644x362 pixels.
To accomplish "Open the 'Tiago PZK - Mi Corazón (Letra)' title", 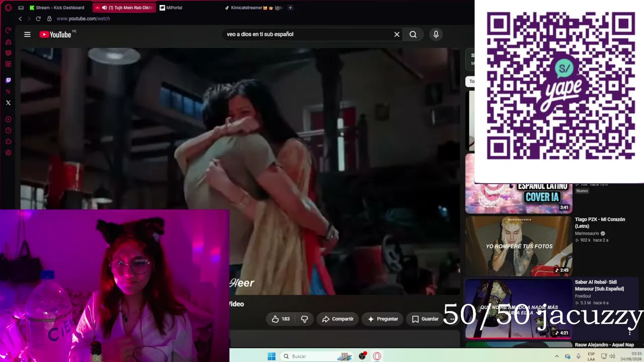I will point(600,223).
